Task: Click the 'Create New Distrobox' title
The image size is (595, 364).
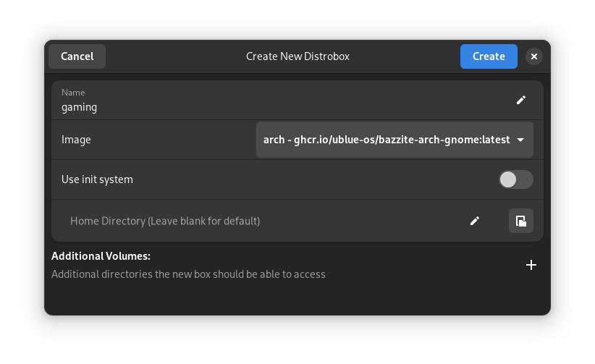Action: (x=297, y=56)
